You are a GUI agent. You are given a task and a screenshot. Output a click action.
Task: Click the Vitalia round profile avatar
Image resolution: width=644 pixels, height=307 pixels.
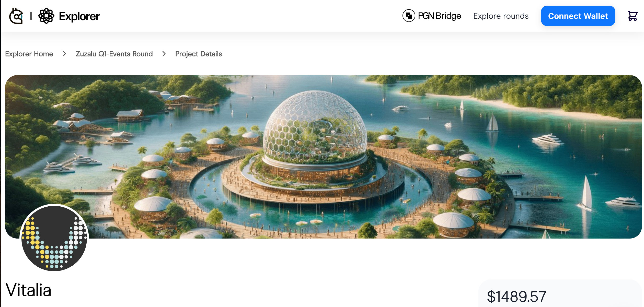(x=54, y=238)
